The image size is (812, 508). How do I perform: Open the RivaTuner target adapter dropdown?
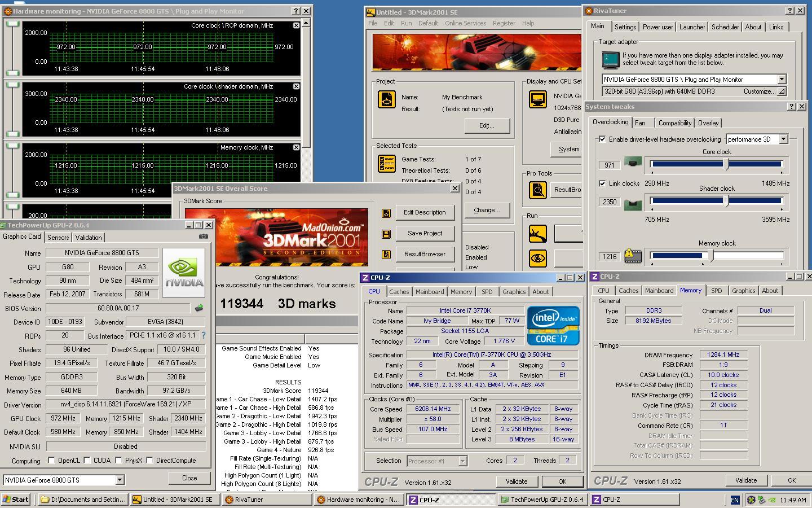(782, 80)
